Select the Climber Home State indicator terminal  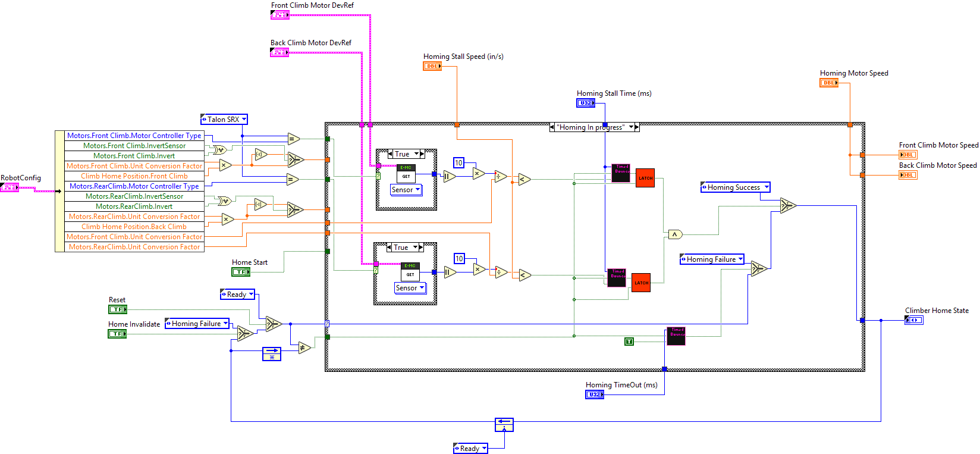click(913, 320)
